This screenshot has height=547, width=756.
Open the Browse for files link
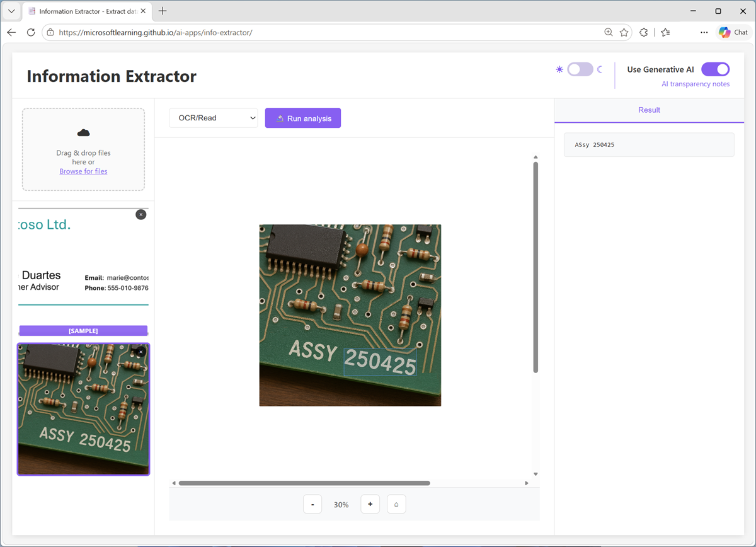pyautogui.click(x=83, y=171)
